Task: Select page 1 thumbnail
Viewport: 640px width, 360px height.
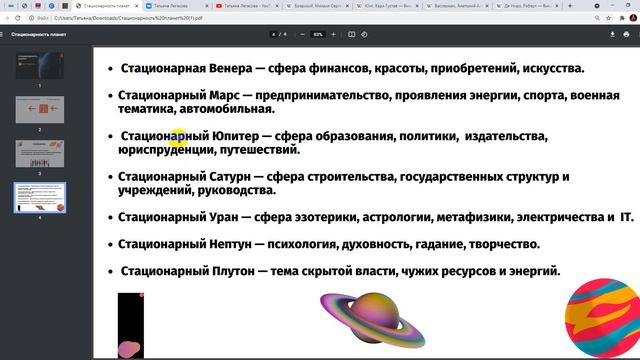Action: click(x=40, y=66)
